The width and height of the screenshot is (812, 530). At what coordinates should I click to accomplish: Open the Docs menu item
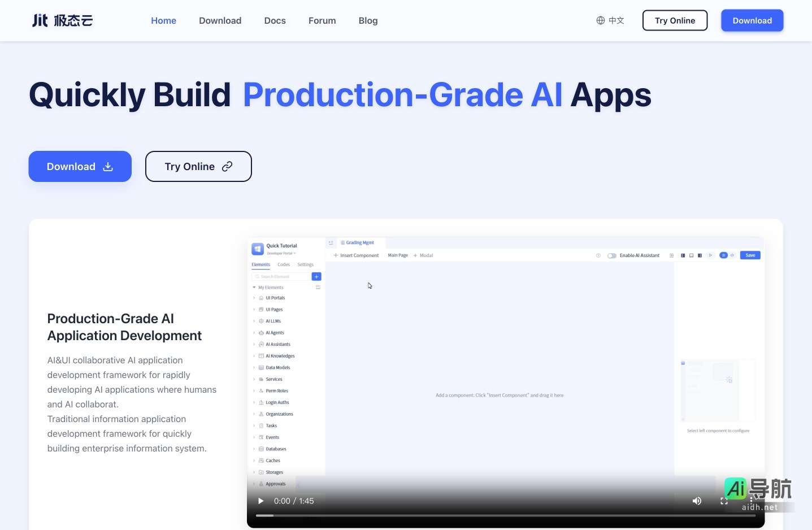[x=275, y=21]
